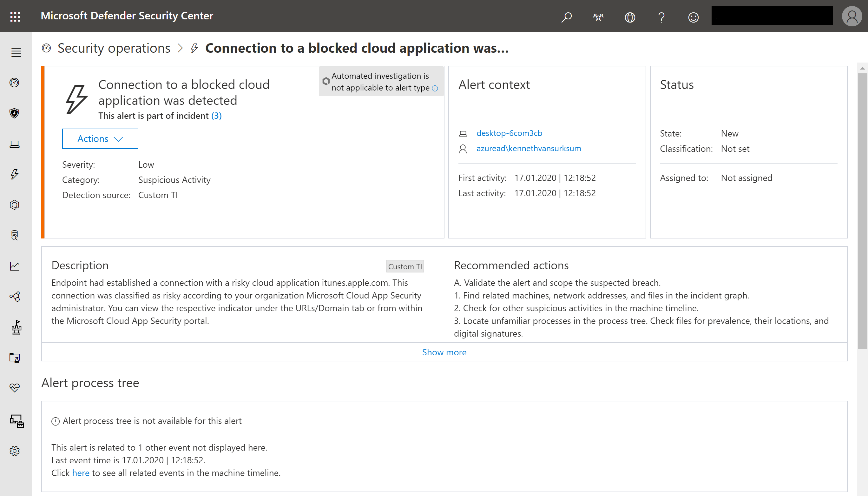Open user azuread\kennethvansurksum link
This screenshot has height=496, width=868.
coord(529,149)
